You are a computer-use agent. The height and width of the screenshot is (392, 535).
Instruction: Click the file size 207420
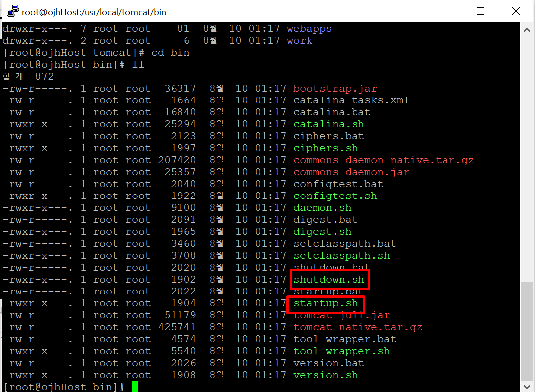point(177,160)
